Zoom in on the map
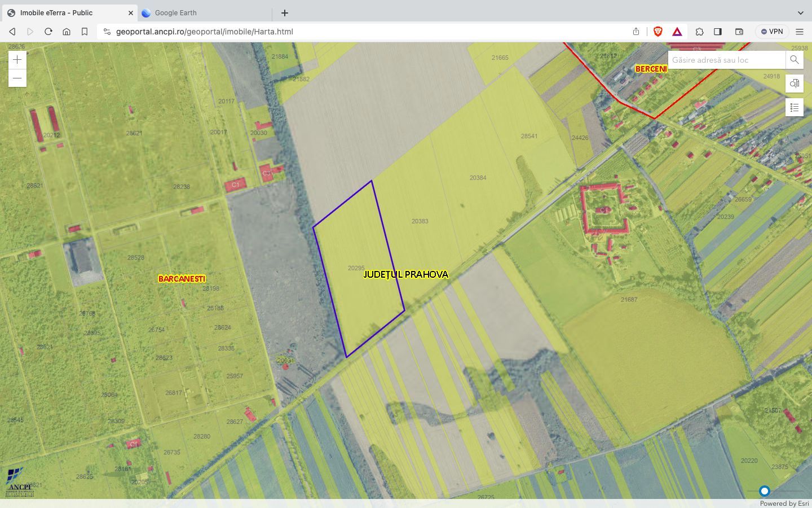 point(17,60)
